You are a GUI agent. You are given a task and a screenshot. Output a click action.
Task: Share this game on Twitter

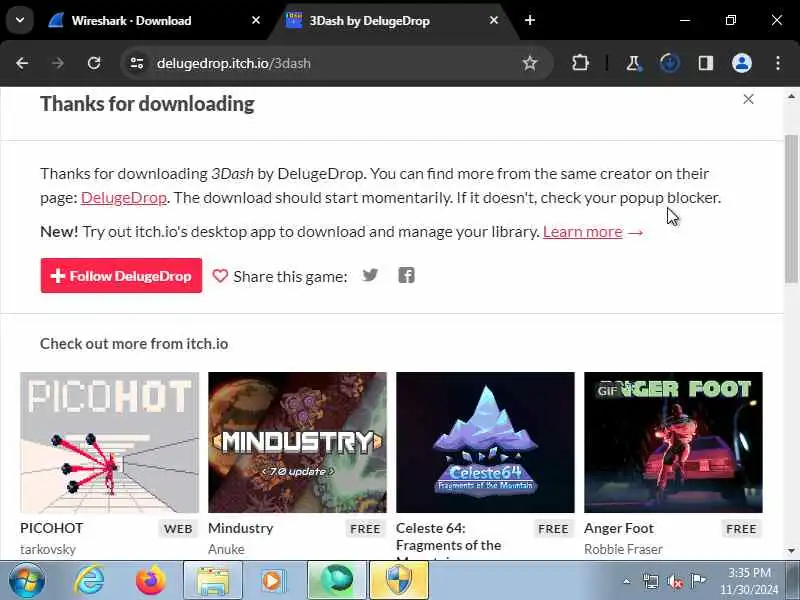[370, 276]
